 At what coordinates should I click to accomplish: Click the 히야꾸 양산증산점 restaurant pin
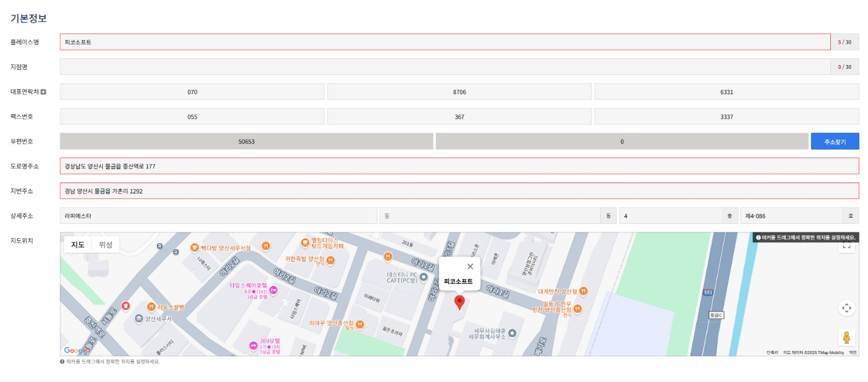pos(360,324)
